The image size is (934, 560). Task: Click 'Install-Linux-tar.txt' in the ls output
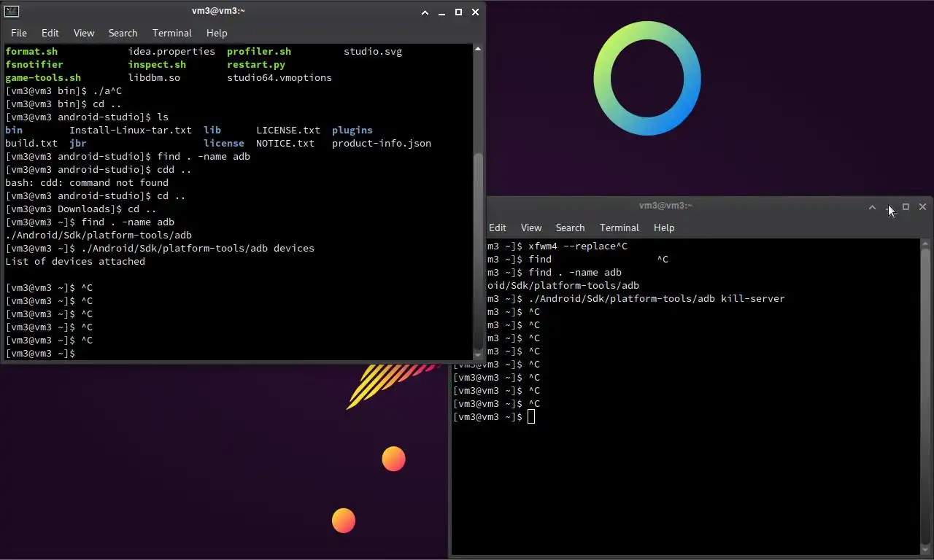click(x=131, y=130)
